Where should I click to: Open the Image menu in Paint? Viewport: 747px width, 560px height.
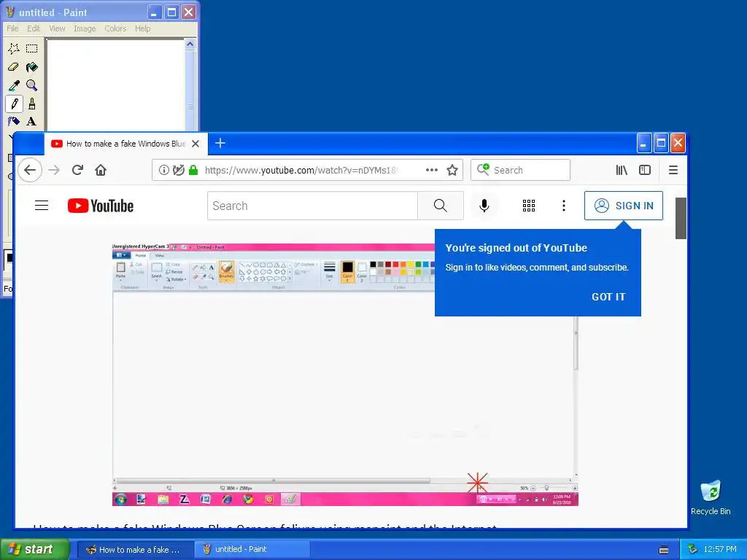tap(85, 28)
